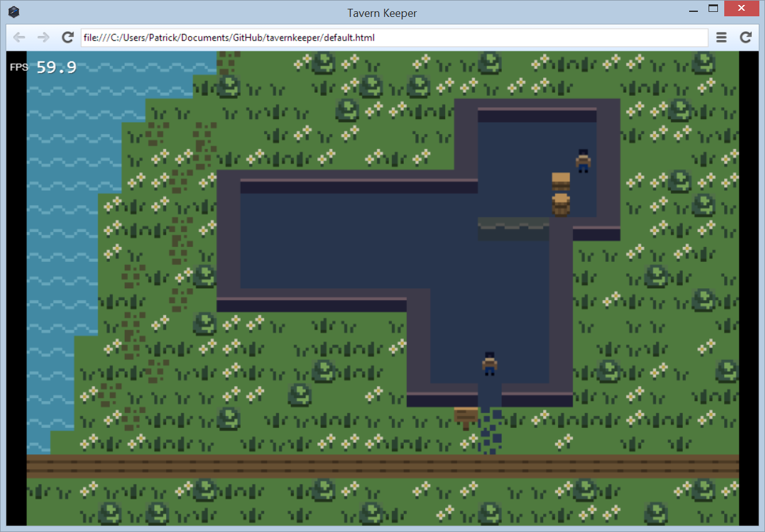765x532 pixels.
Task: Click the FPS counter reading 59.9
Action: [56, 67]
